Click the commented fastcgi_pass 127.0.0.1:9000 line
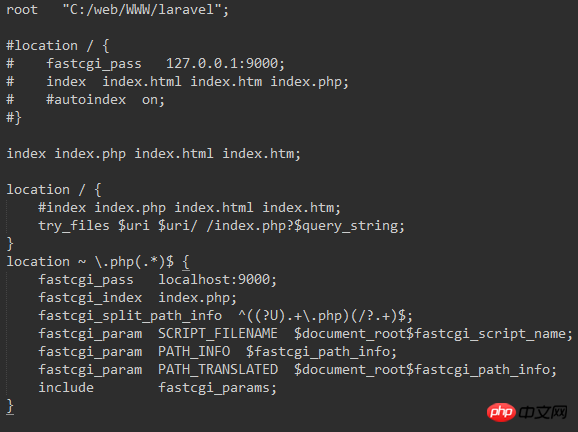578x432 pixels. pyautogui.click(x=146, y=64)
